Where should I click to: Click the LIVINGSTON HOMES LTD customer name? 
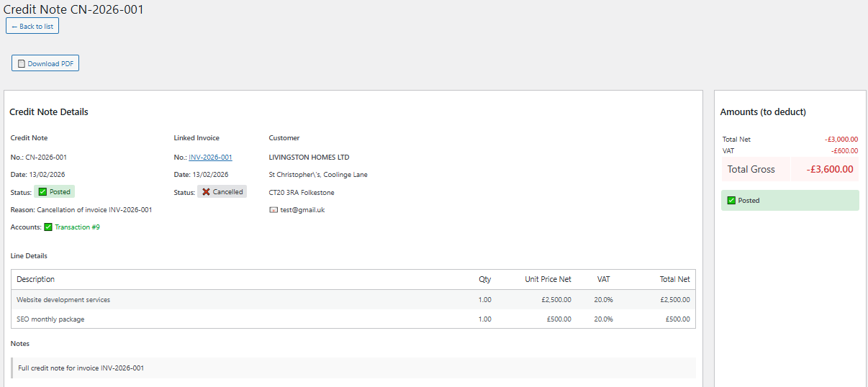tap(309, 157)
